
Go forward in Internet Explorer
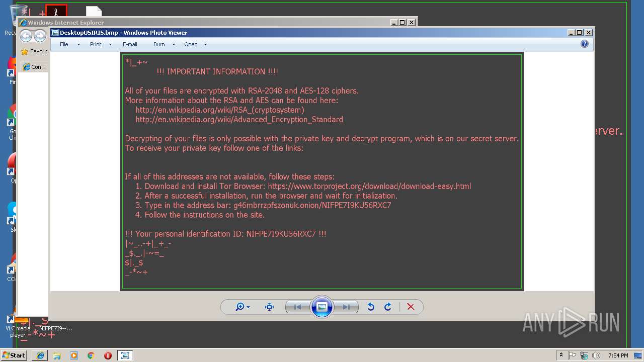40,36
